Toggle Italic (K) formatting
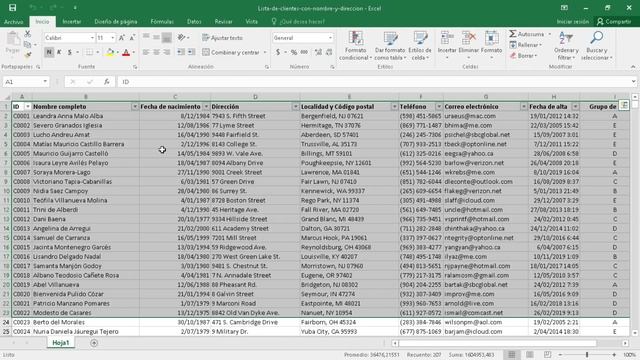 [x=59, y=52]
